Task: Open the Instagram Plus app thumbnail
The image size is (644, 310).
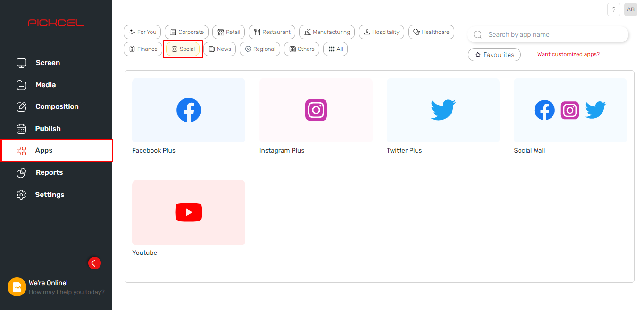Action: (x=316, y=110)
